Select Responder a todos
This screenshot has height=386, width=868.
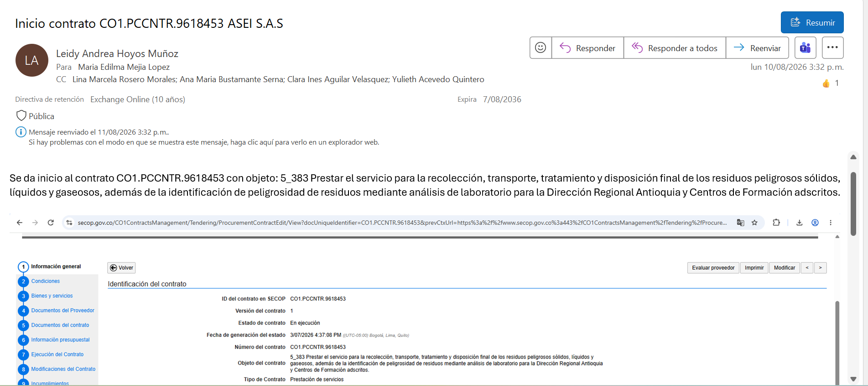pos(675,48)
